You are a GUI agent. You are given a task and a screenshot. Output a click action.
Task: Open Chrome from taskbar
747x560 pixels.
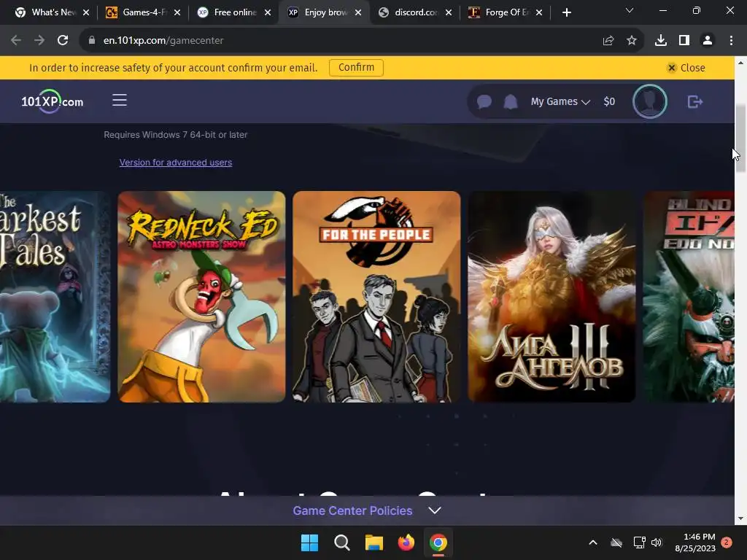[438, 542]
